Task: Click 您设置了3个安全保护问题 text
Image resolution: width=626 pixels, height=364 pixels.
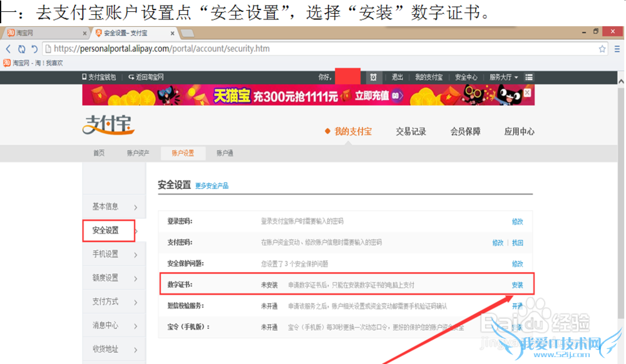Action: click(x=295, y=264)
